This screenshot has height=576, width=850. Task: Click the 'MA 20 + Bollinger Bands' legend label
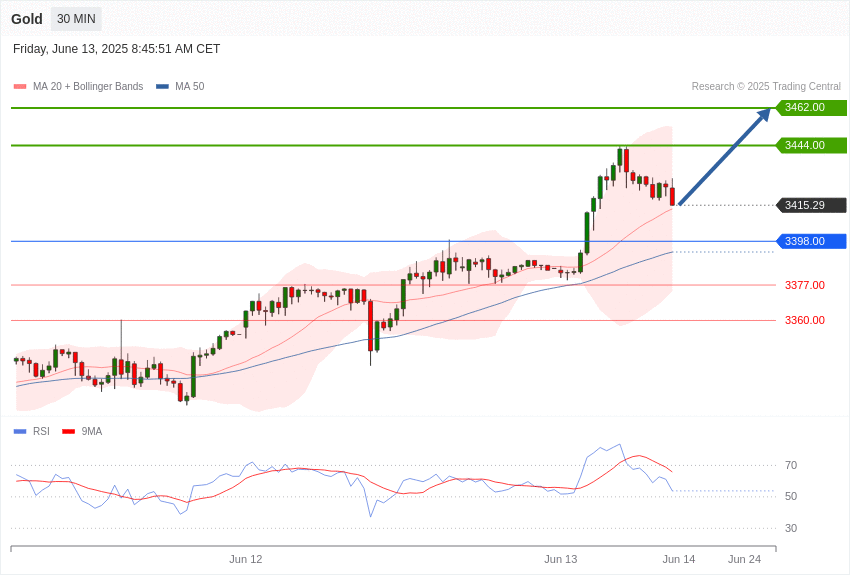pyautogui.click(x=88, y=86)
